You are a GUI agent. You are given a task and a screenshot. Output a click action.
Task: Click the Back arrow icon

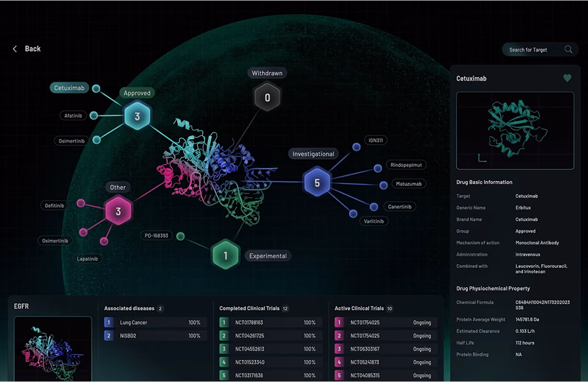pos(15,49)
